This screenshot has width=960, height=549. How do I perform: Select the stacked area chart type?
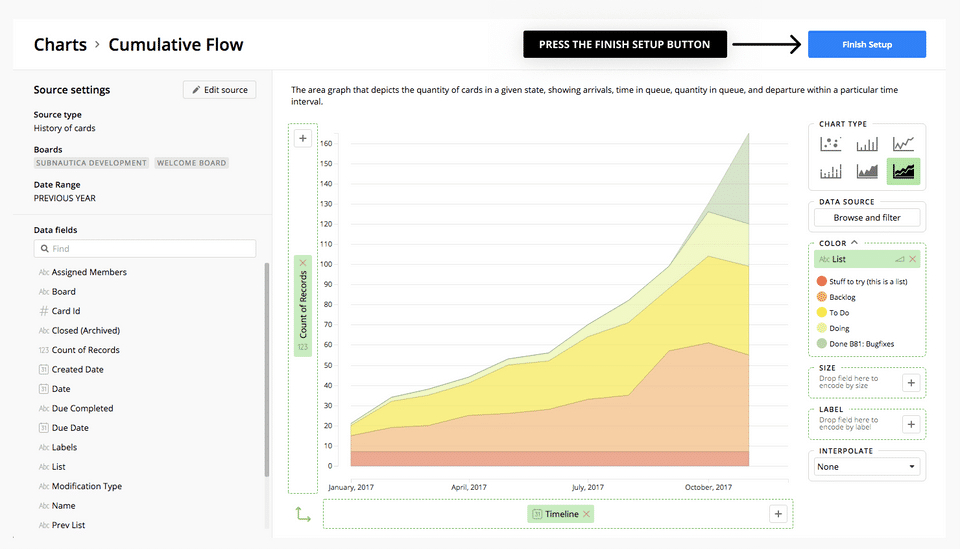[903, 171]
